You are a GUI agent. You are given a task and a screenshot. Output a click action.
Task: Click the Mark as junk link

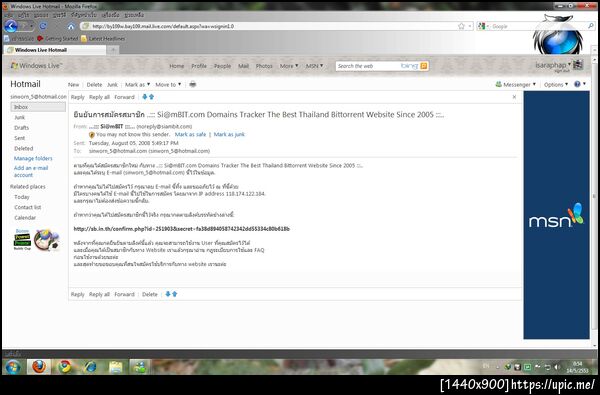[x=229, y=134]
